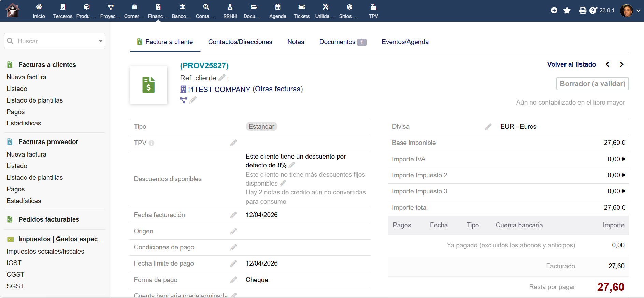Go to previous invoice arrow
The image size is (644, 298).
click(x=607, y=64)
